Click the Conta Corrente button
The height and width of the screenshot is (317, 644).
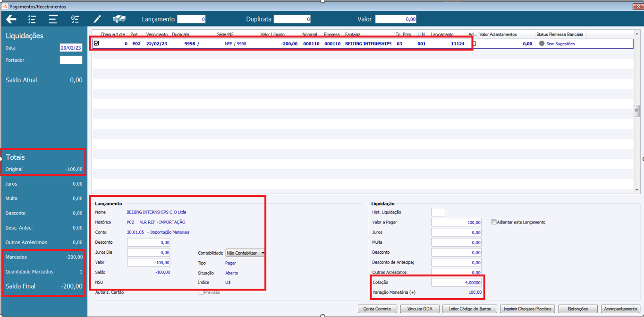[377, 308]
